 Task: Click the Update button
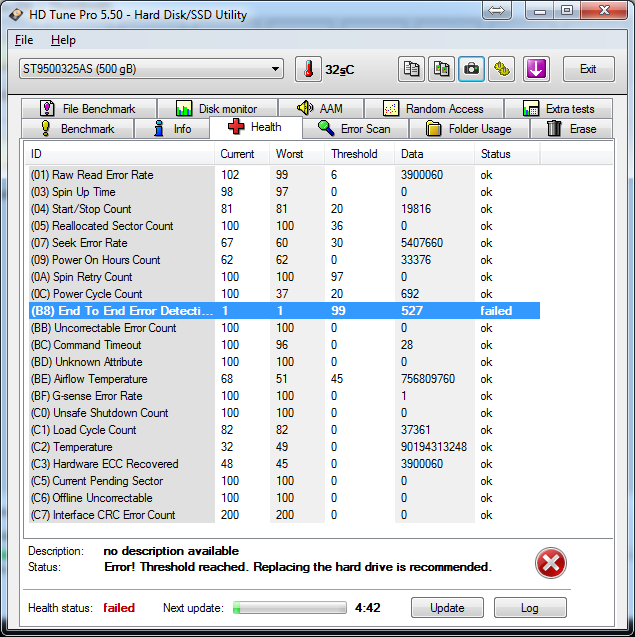pos(447,607)
